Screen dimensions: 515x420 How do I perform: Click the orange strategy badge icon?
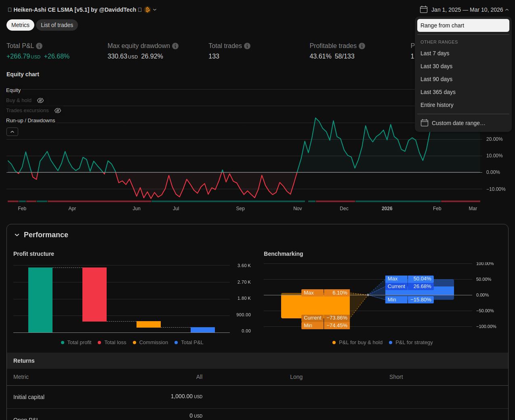coord(147,10)
